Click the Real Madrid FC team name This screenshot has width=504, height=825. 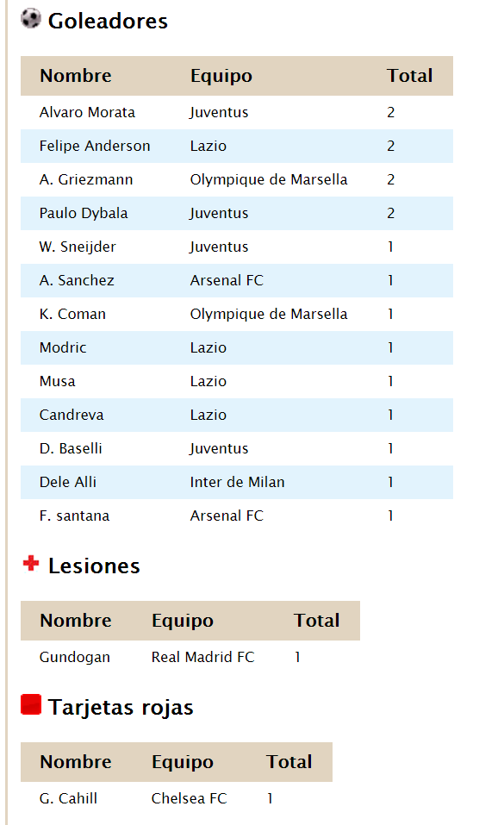[x=203, y=657]
